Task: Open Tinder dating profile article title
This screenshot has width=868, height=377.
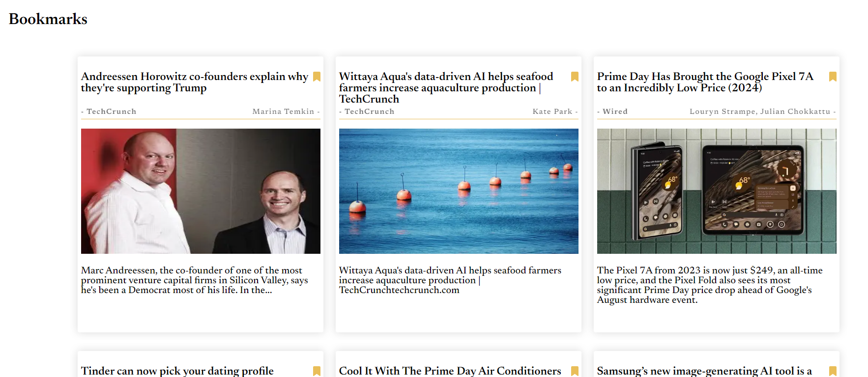Action: 177,371
